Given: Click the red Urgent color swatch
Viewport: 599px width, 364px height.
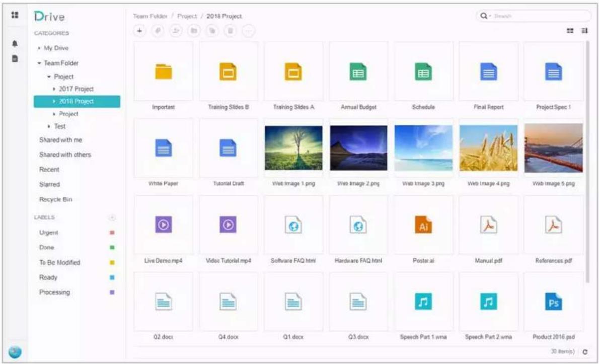Looking at the screenshot, I should 112,233.
